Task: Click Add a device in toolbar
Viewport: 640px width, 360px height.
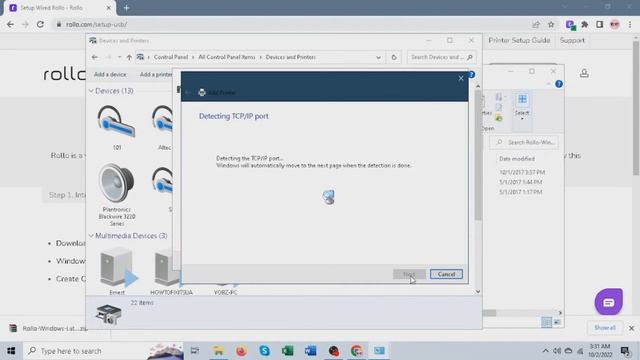Action: (x=110, y=74)
